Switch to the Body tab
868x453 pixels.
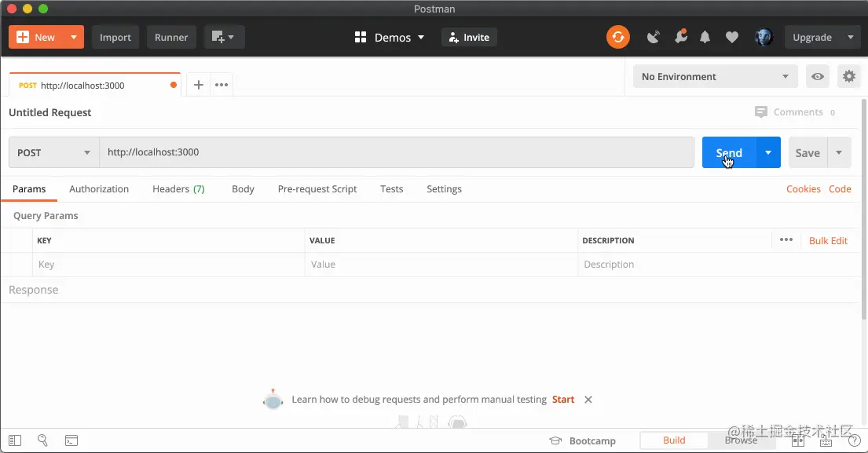(243, 188)
